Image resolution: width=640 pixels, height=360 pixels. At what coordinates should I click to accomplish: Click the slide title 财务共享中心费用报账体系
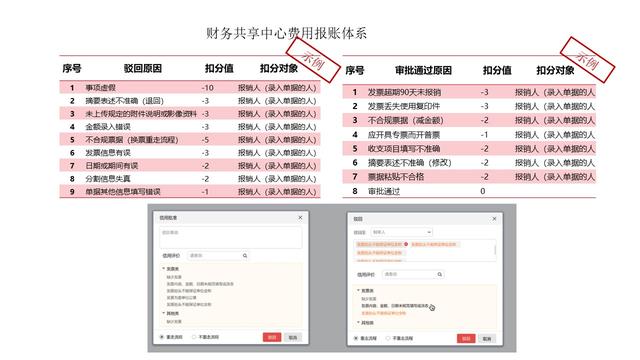pos(286,33)
